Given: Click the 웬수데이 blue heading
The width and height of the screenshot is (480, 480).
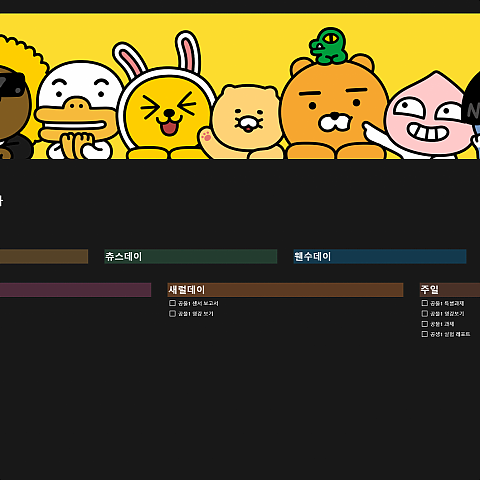Looking at the screenshot, I should pos(380,256).
